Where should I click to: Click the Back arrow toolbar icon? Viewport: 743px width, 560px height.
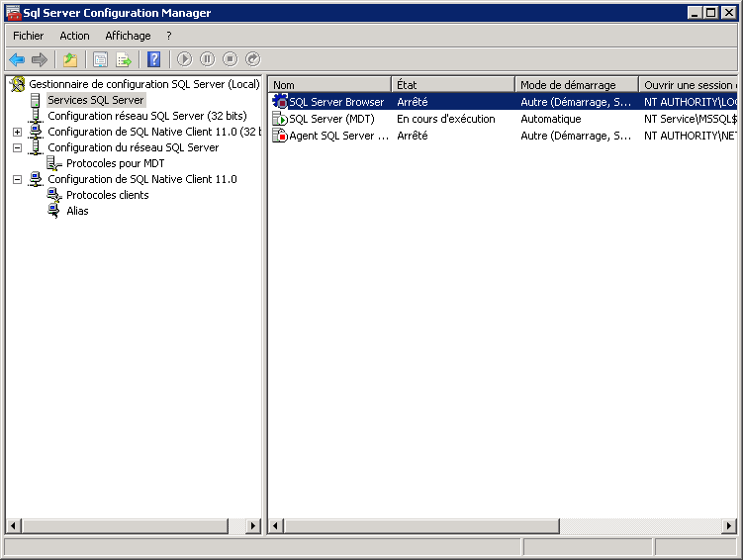tap(17, 59)
